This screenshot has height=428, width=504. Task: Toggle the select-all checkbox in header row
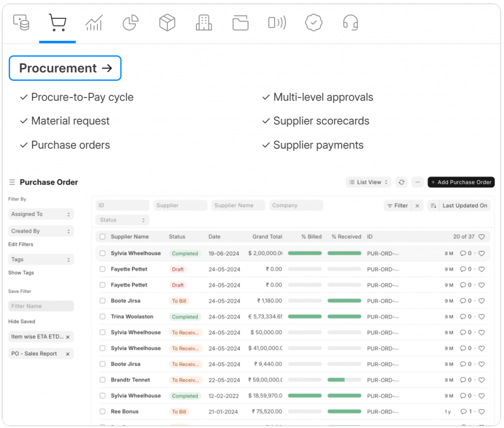tap(102, 237)
